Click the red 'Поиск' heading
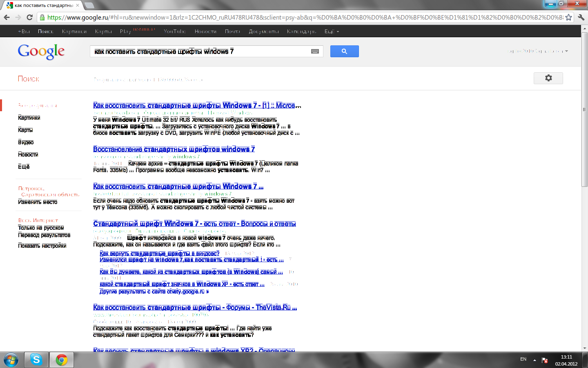This screenshot has height=368, width=588. coord(29,79)
